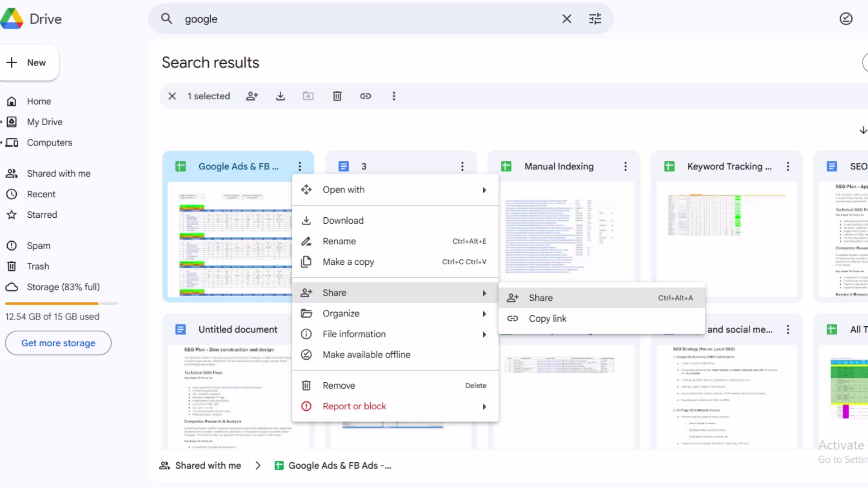The image size is (868, 488).
Task: Choose Rename from context menu
Action: [395, 241]
